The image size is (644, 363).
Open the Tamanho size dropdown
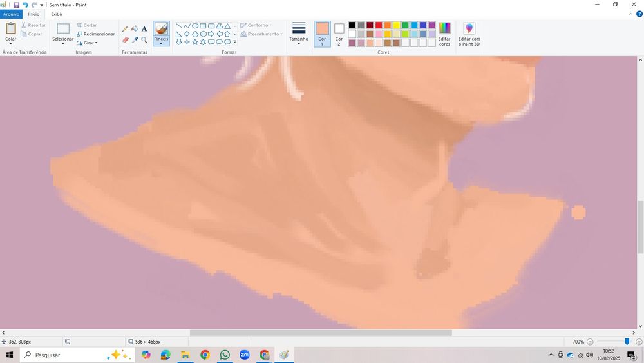pos(299,33)
